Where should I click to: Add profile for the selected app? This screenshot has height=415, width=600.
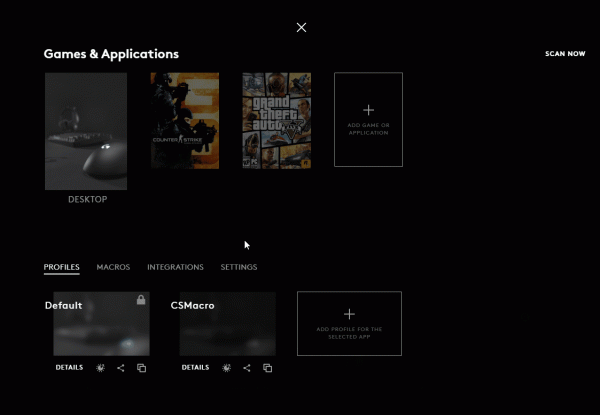[x=349, y=323]
